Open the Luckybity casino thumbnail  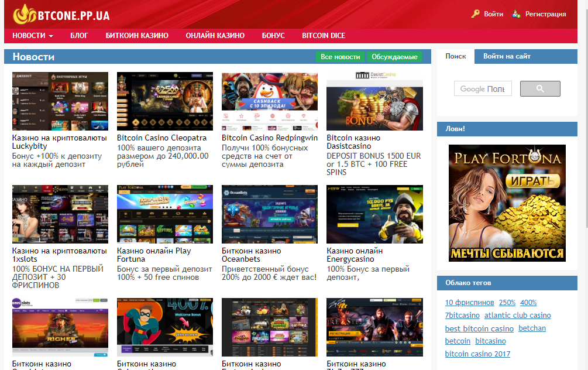tap(60, 101)
